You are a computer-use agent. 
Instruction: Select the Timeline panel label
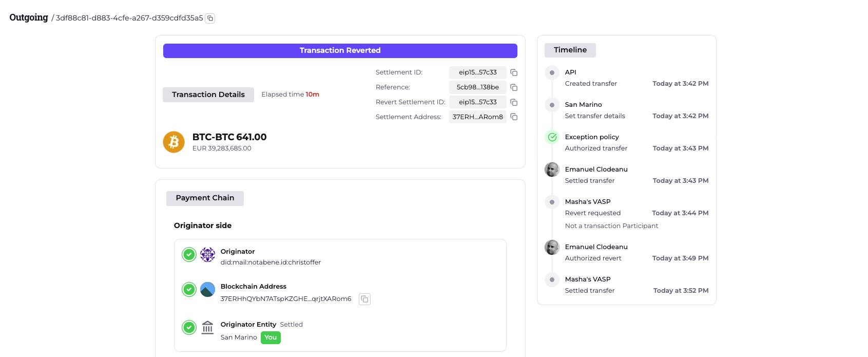click(x=570, y=50)
